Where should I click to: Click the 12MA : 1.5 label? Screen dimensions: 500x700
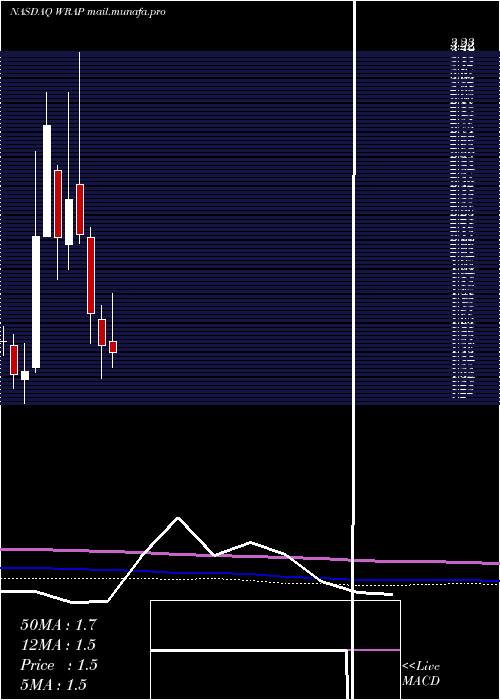click(58, 645)
